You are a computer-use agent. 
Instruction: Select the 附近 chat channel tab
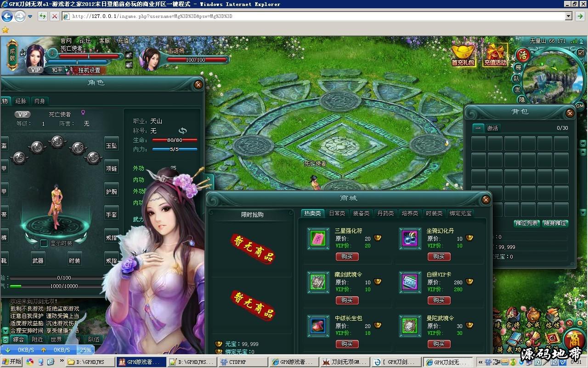point(37,339)
